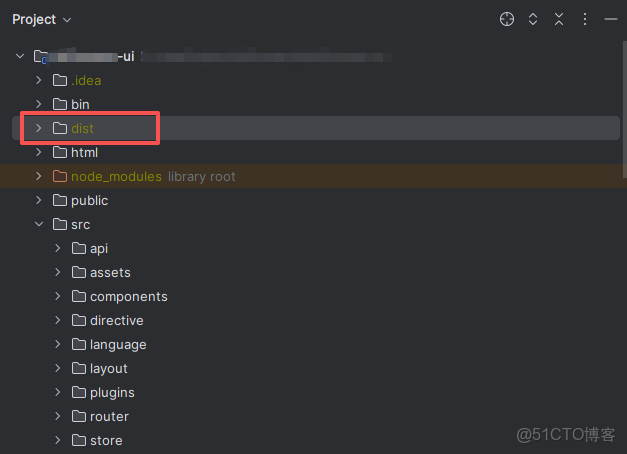
Task: Select the router folder
Action: coord(109,416)
